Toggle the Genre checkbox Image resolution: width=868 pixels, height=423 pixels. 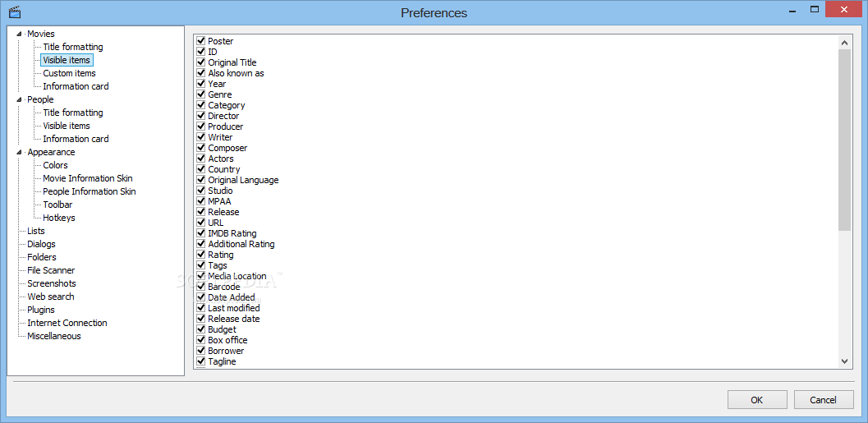coord(201,94)
